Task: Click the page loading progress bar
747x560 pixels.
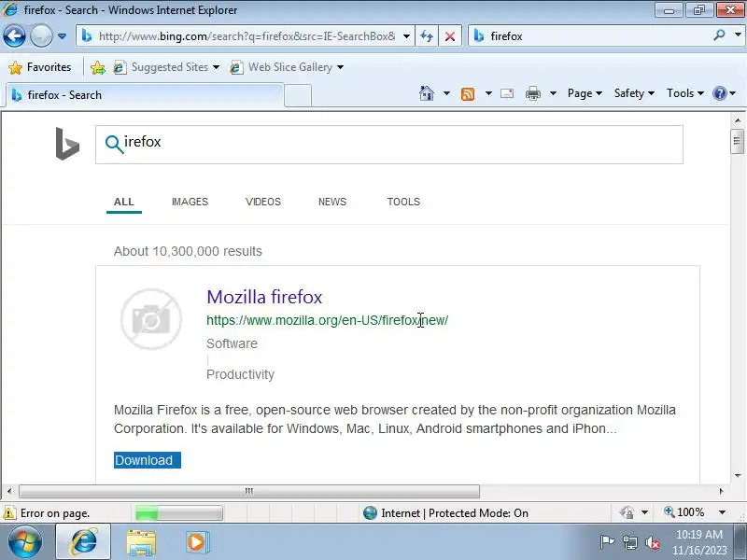Action: coord(178,513)
